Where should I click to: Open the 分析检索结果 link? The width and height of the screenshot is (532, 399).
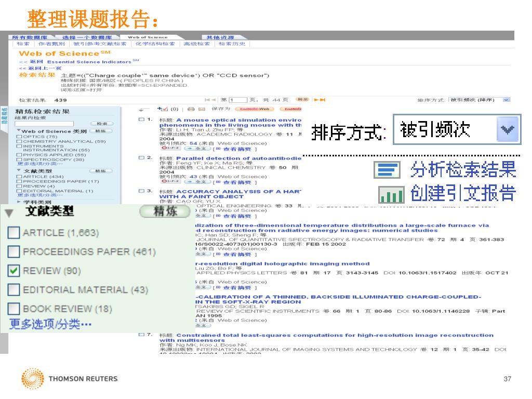(463, 170)
